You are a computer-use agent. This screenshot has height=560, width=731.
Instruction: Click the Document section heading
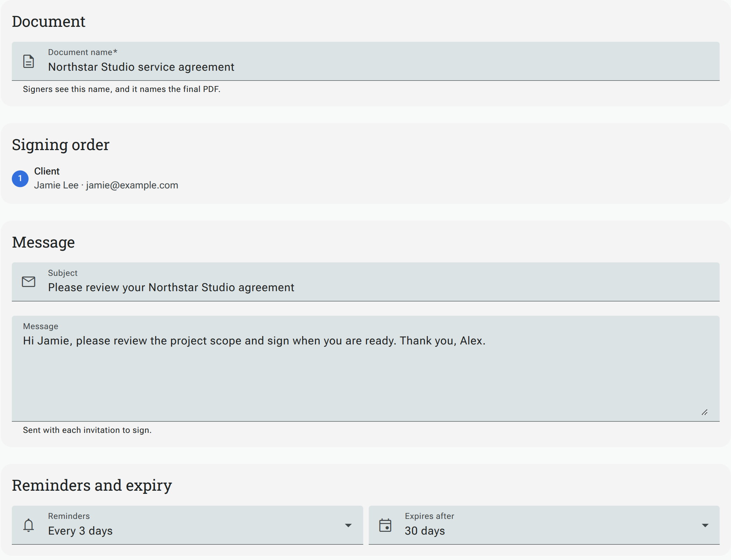coord(49,22)
